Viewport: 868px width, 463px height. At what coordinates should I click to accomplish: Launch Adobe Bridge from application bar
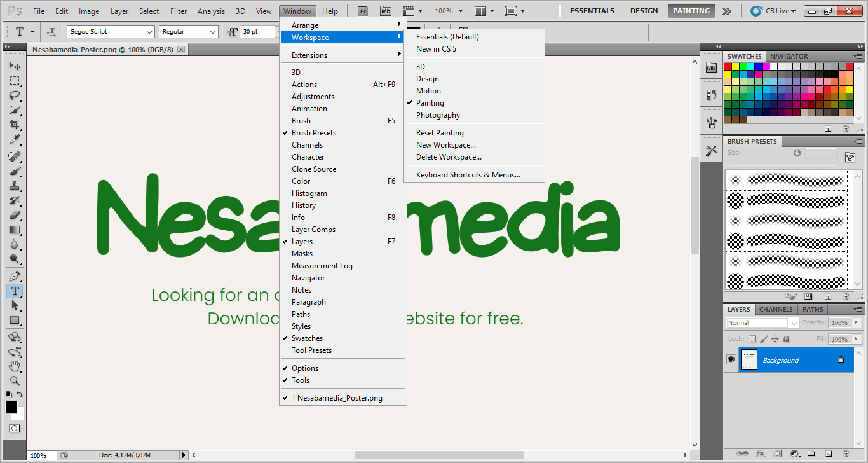362,11
